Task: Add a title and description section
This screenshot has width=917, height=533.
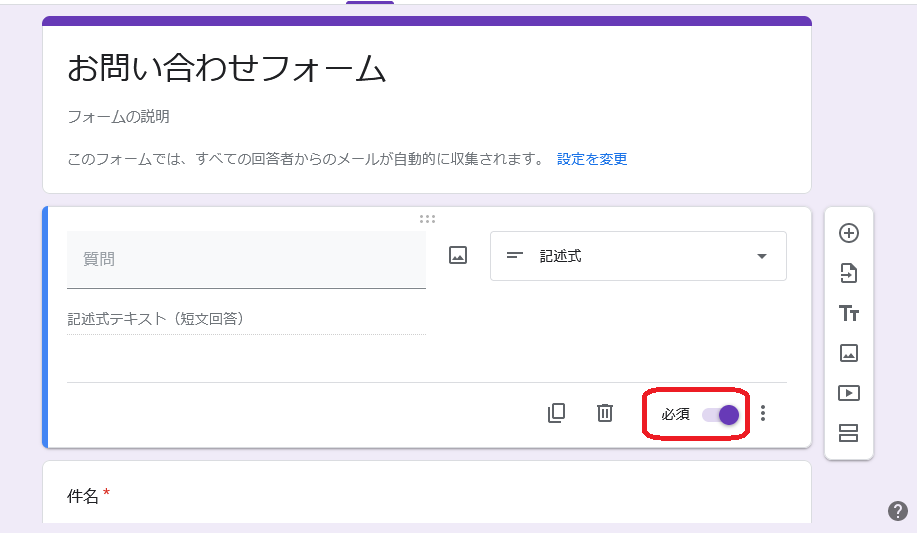Action: coord(849,314)
